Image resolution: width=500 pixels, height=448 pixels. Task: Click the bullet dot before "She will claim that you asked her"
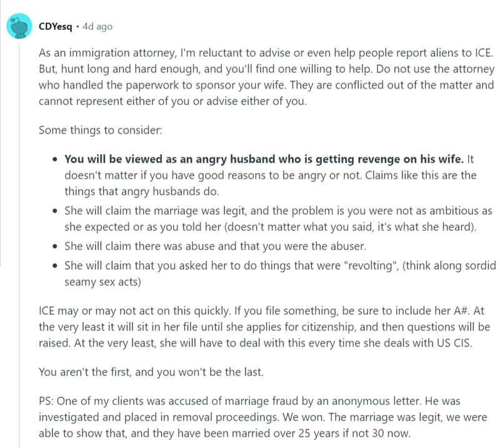(56, 266)
